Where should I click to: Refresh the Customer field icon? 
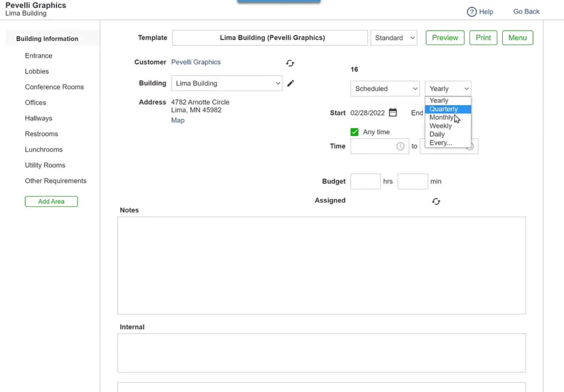[290, 63]
